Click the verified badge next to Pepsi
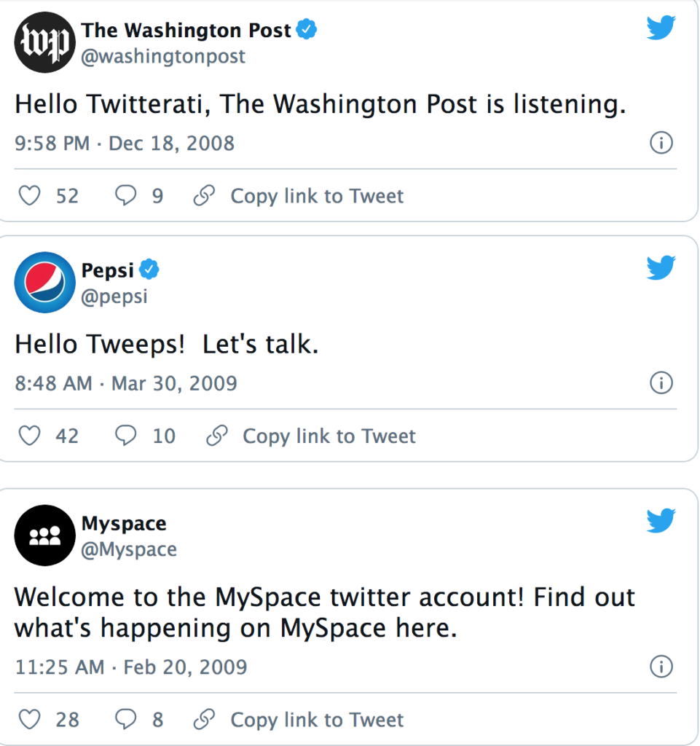700x746 pixels. click(150, 269)
